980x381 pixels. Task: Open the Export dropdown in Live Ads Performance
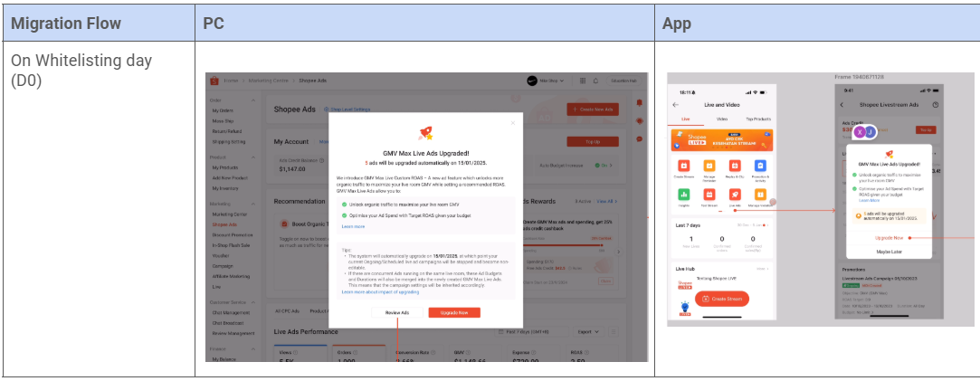[589, 331]
